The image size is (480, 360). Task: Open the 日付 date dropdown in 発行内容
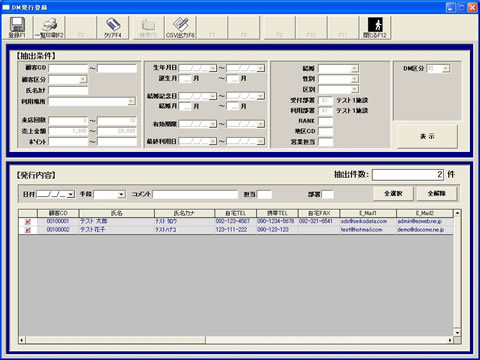click(71, 194)
